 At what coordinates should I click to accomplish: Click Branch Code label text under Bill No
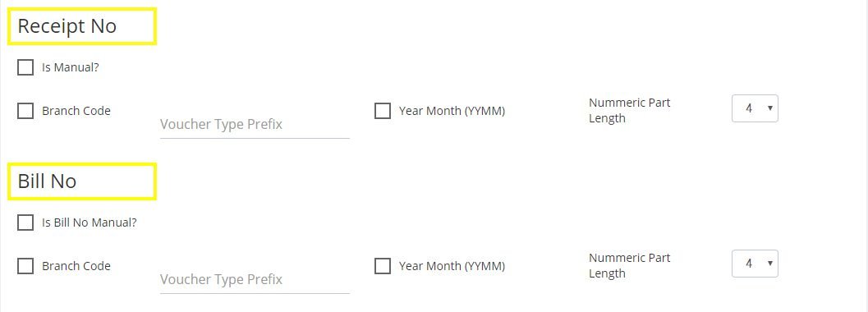pos(76,266)
